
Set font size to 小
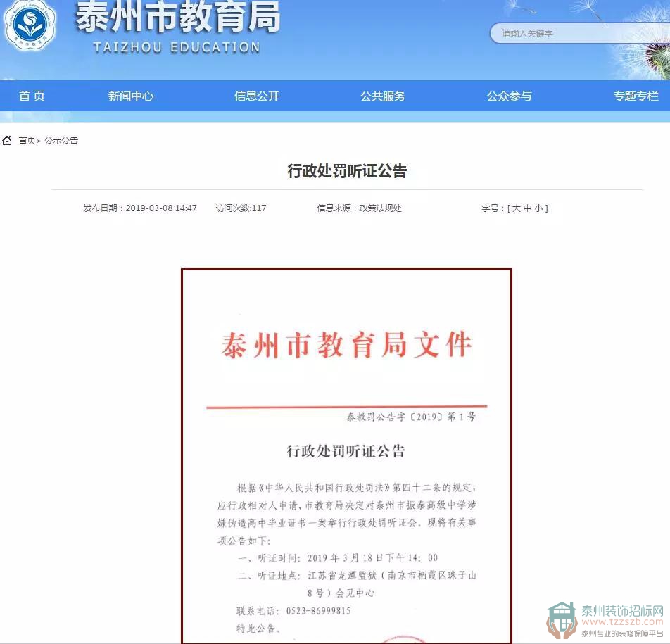click(x=538, y=208)
